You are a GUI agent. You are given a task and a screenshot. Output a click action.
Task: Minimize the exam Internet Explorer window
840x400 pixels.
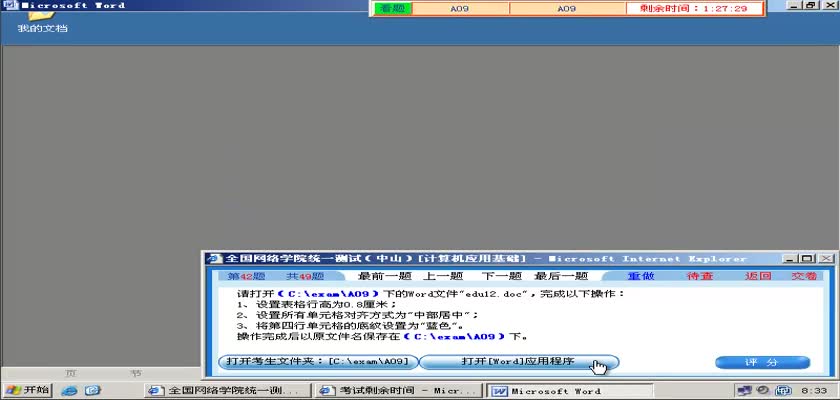coord(789,259)
